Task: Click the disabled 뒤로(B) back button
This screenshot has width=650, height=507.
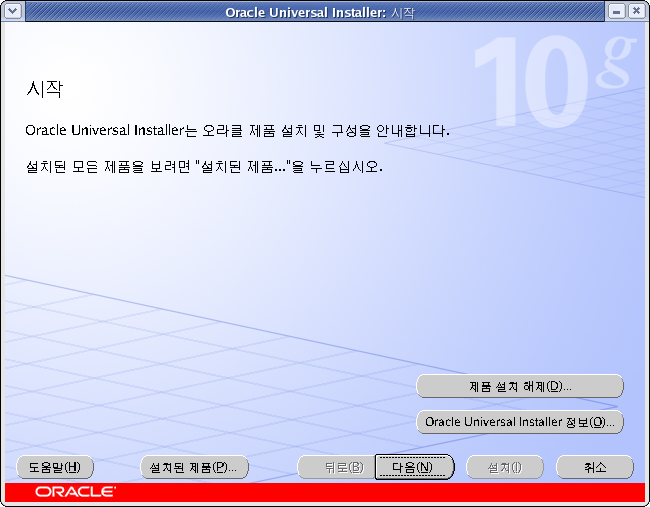Action: coord(337,467)
